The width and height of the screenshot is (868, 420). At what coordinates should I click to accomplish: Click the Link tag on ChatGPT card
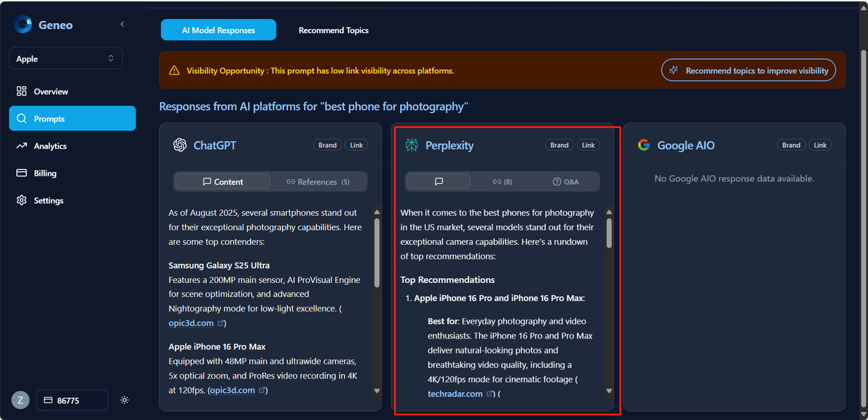point(357,145)
